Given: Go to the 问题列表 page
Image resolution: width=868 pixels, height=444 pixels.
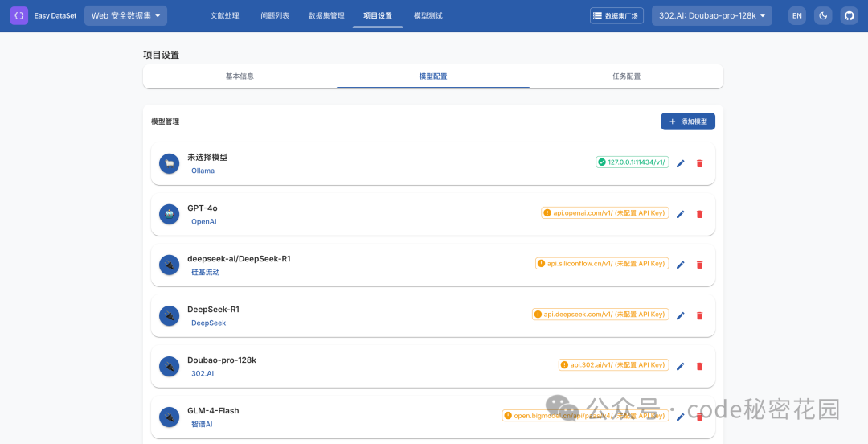Looking at the screenshot, I should click(275, 15).
